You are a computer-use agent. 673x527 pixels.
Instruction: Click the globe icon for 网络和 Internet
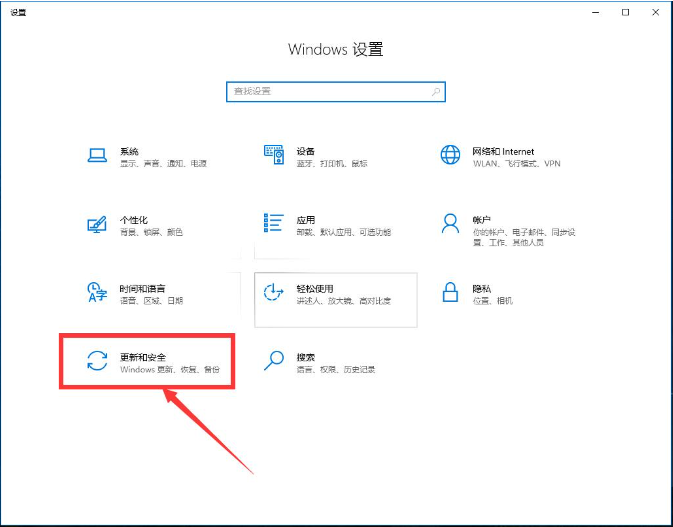(450, 155)
